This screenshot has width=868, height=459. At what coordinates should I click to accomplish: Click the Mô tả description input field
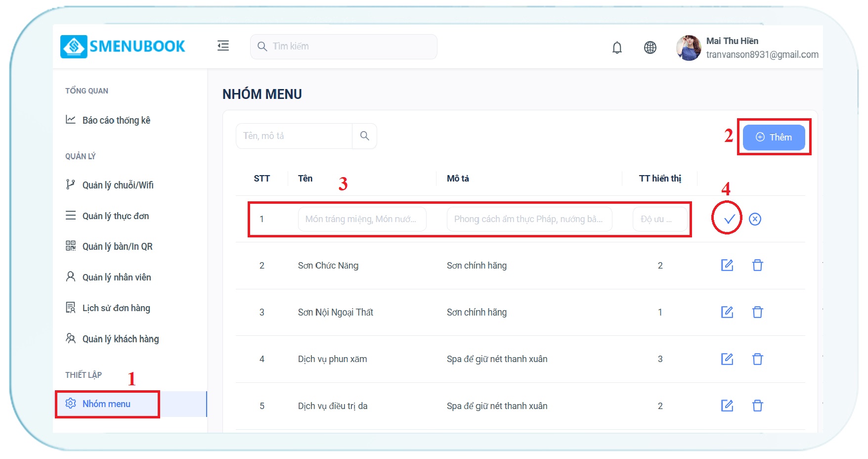pos(529,219)
